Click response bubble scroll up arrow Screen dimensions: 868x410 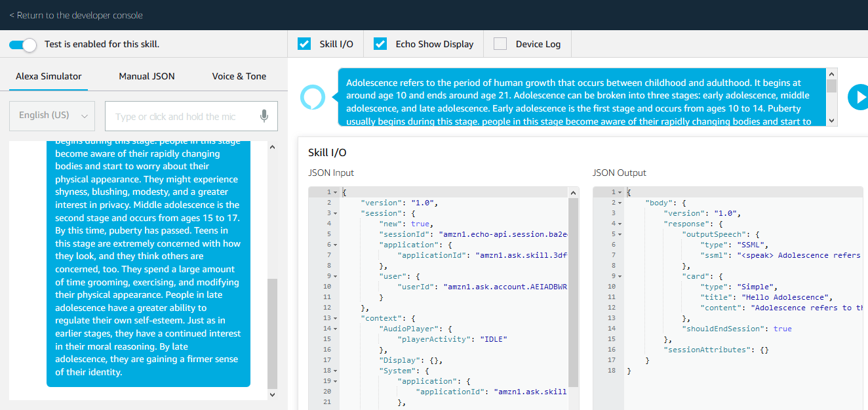[832, 73]
